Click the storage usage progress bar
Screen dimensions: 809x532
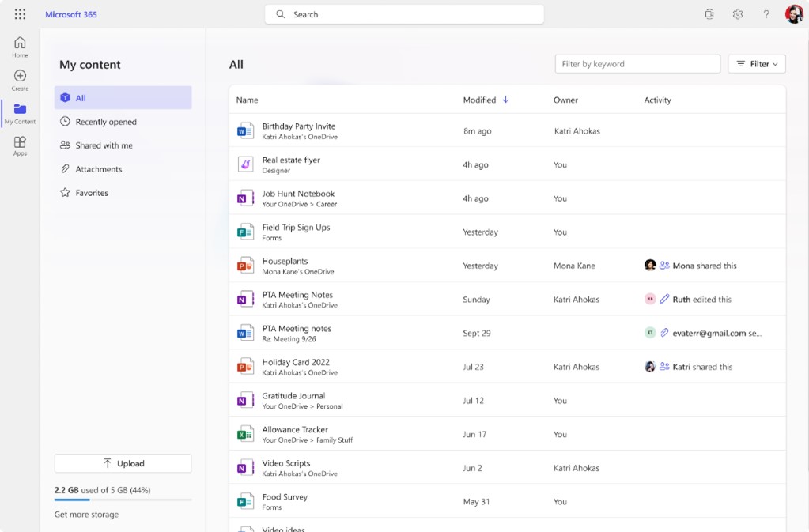(x=123, y=500)
